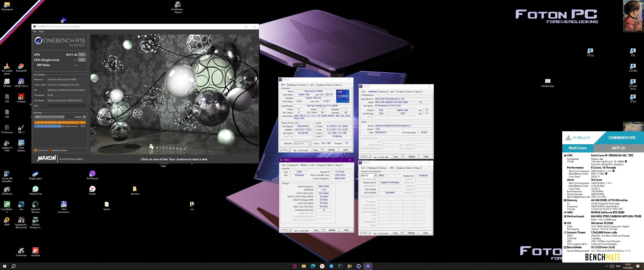
Task: Open WRC 7 game shortcut
Action: click(x=21, y=129)
